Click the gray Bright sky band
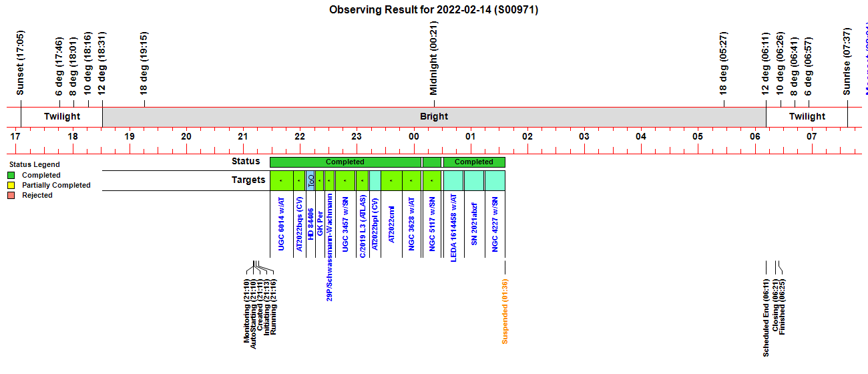 coord(434,117)
